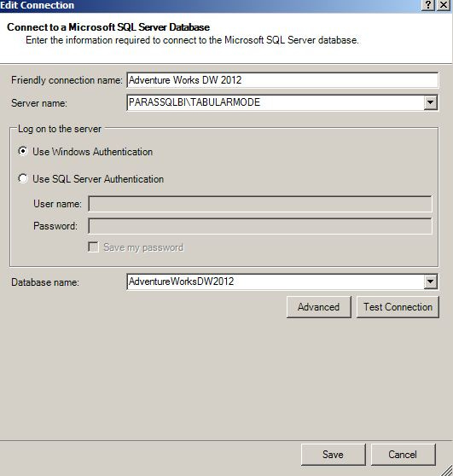Screen dimensions: 453x476
Task: Click the help question mark button
Action: pos(428,5)
